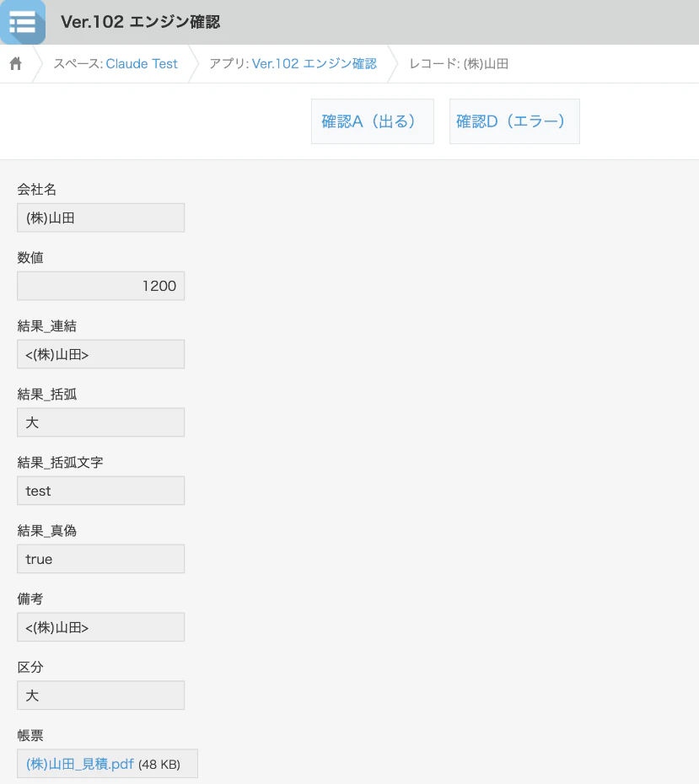699x784 pixels.
Task: Click the 結果_真偽 value true
Action: coord(100,559)
